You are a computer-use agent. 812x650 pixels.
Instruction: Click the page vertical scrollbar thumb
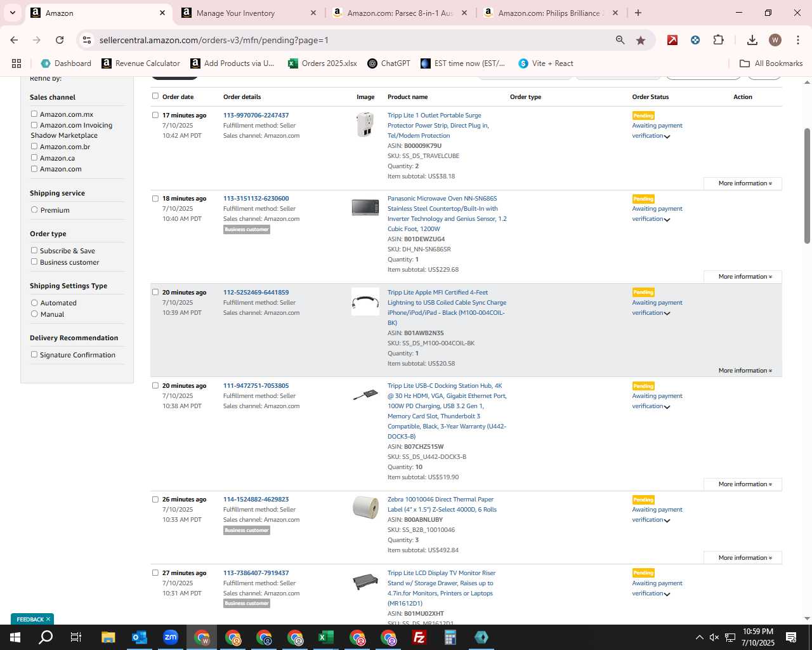tap(807, 185)
